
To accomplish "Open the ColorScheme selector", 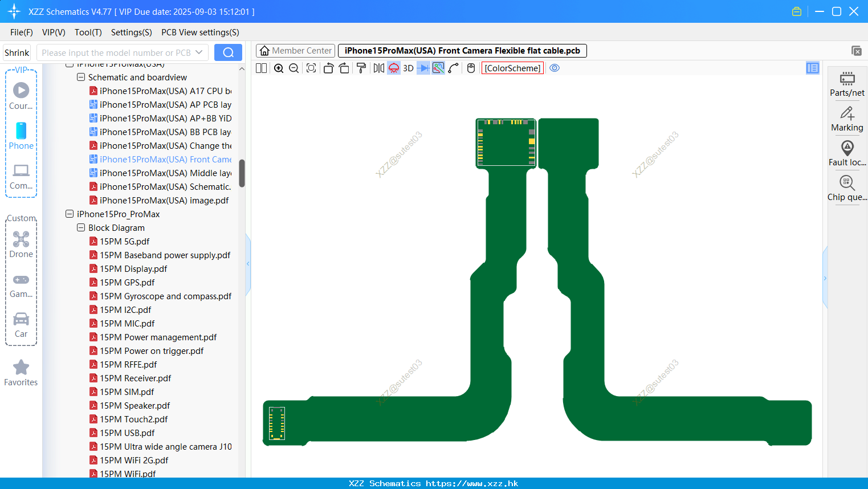I will click(x=512, y=68).
